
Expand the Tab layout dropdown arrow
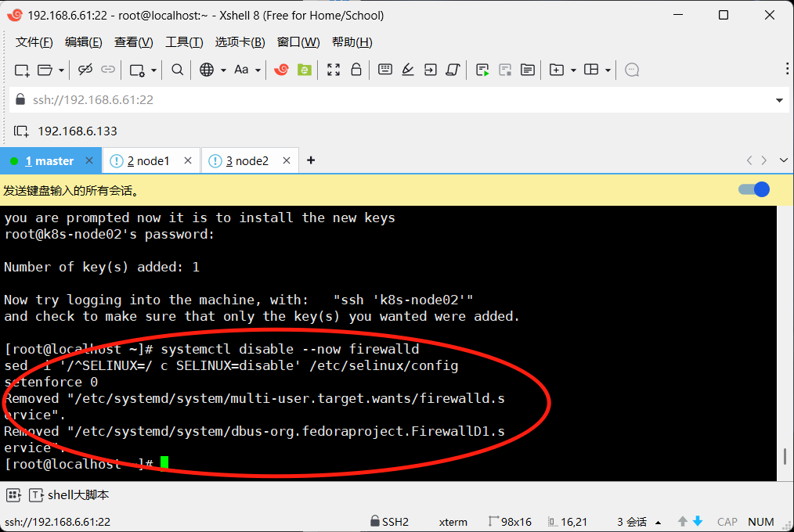(x=608, y=70)
